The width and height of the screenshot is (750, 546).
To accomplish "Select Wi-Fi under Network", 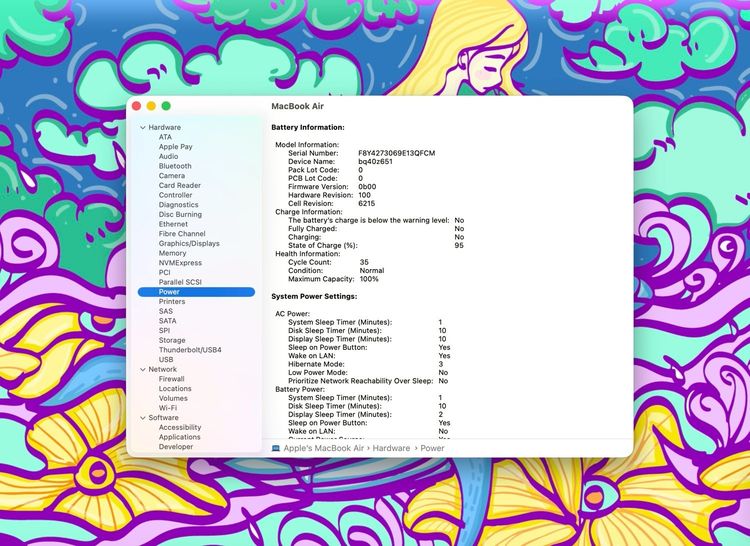I will click(x=169, y=408).
